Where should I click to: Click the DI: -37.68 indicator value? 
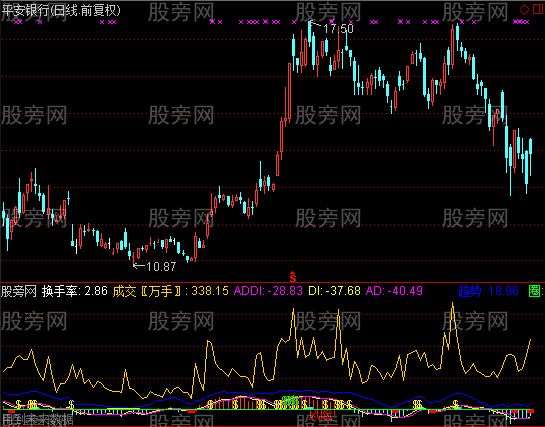click(334, 291)
